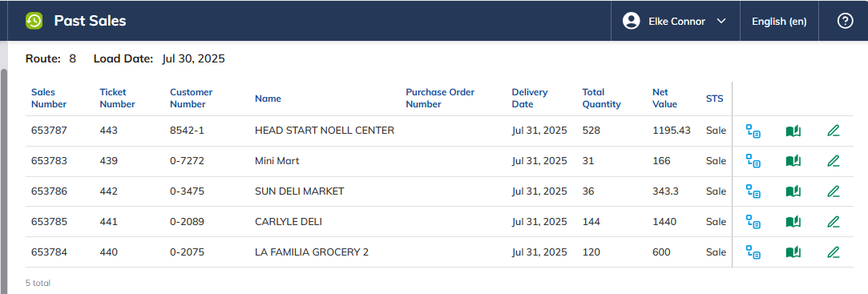Open the green book icon for Mini Mart
This screenshot has width=868, height=294.
[x=793, y=161]
